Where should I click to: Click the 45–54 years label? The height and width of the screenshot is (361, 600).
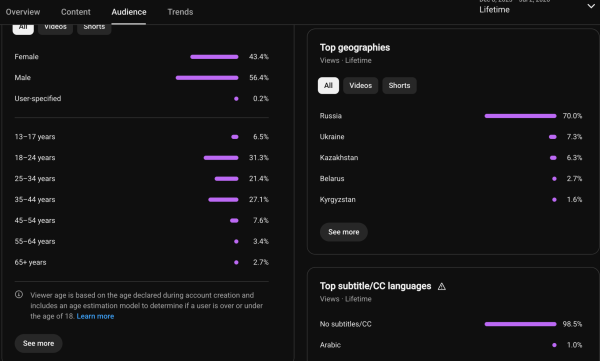tap(35, 221)
